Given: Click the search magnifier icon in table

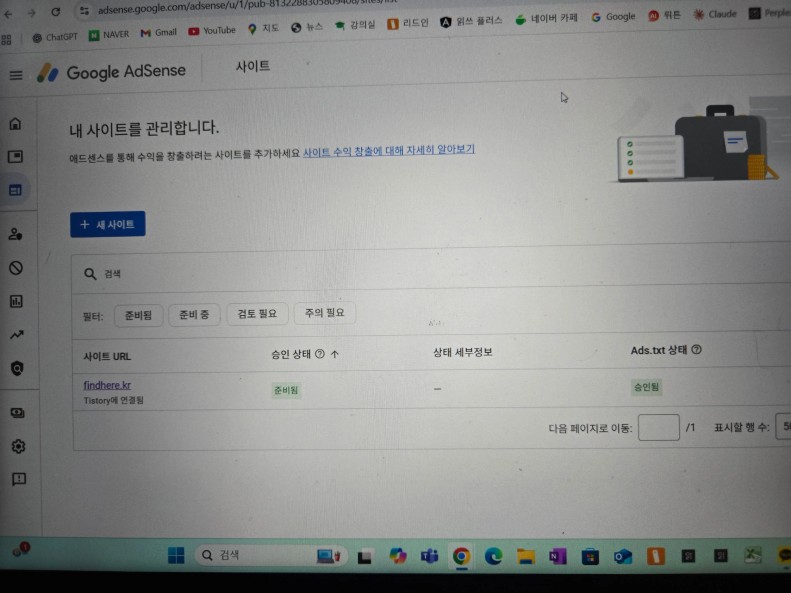Looking at the screenshot, I should (90, 274).
